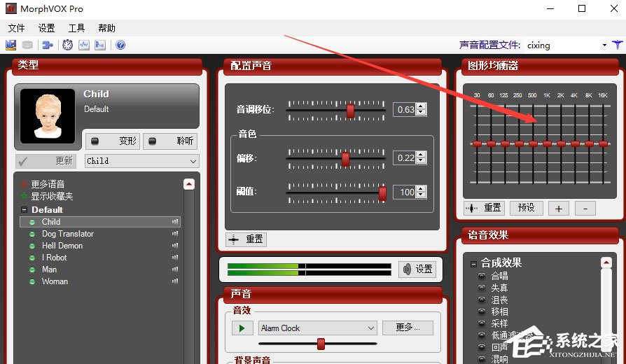Open the stopwatch timer tool

point(67,45)
